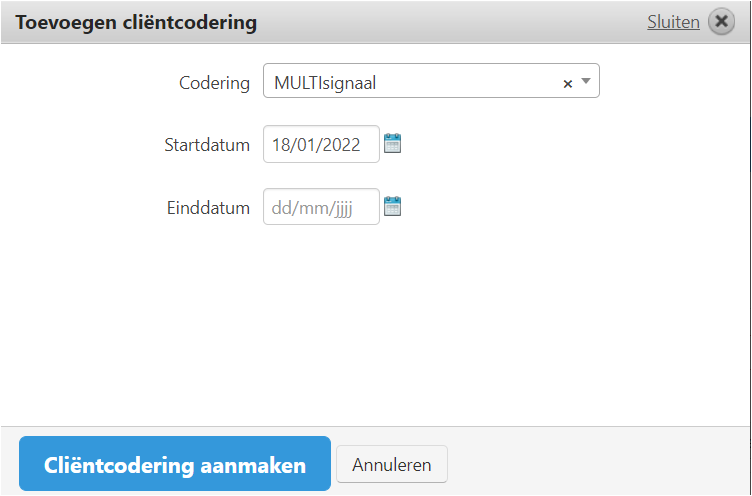Click the Startdatum field label
Viewport: 752px width, 496px height.
pos(207,145)
